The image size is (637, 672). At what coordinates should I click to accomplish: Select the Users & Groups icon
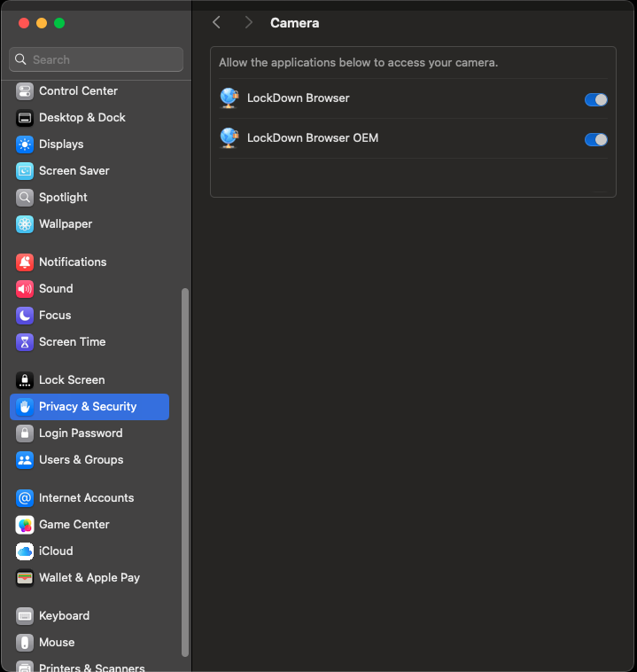tap(25, 459)
